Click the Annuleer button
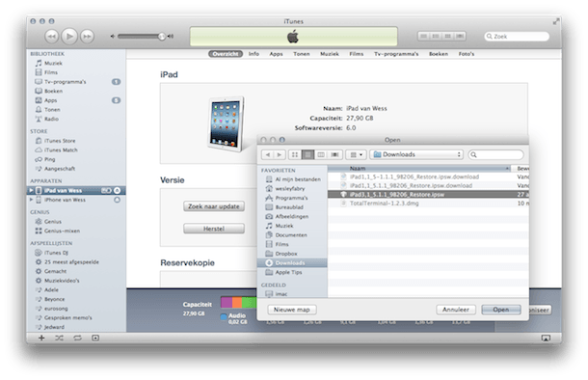Viewport: 588px width, 380px height. pos(456,310)
